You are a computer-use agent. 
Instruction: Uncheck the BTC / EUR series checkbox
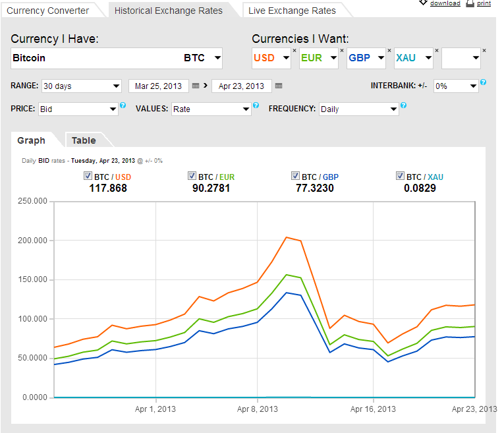[x=192, y=176]
